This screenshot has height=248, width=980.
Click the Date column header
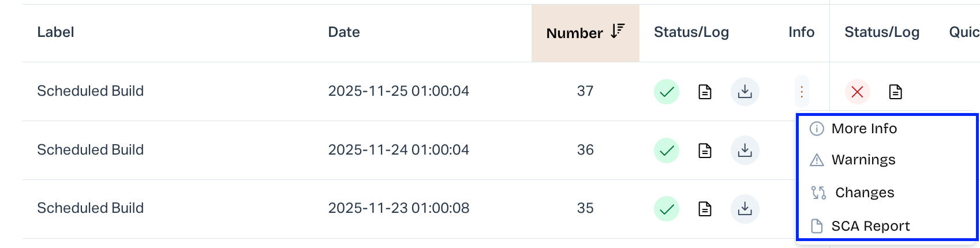(344, 32)
